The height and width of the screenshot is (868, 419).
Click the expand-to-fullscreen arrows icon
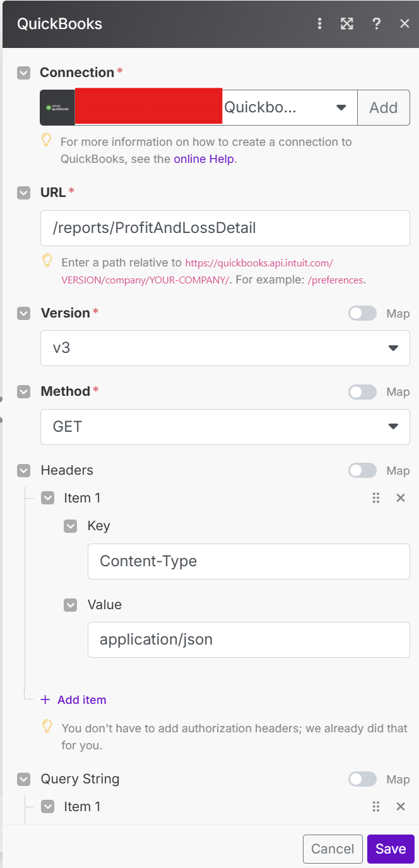tap(346, 24)
